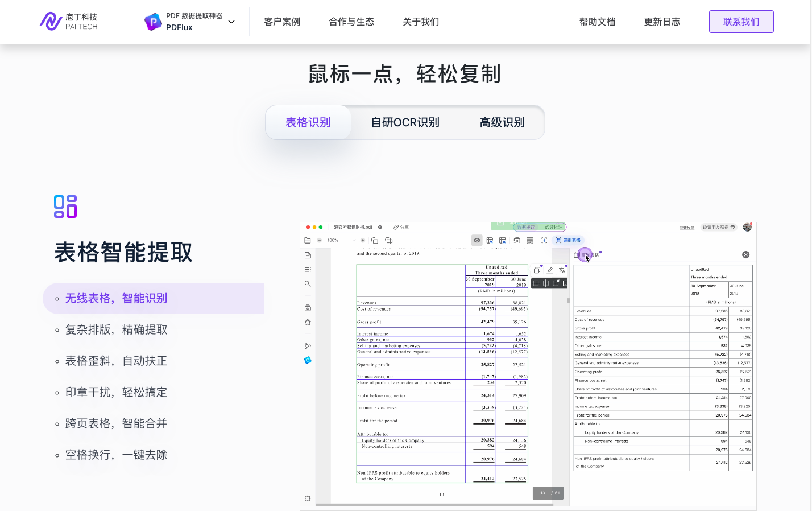This screenshot has width=812, height=511.
Task: Click the 联系我们 button
Action: pos(741,22)
